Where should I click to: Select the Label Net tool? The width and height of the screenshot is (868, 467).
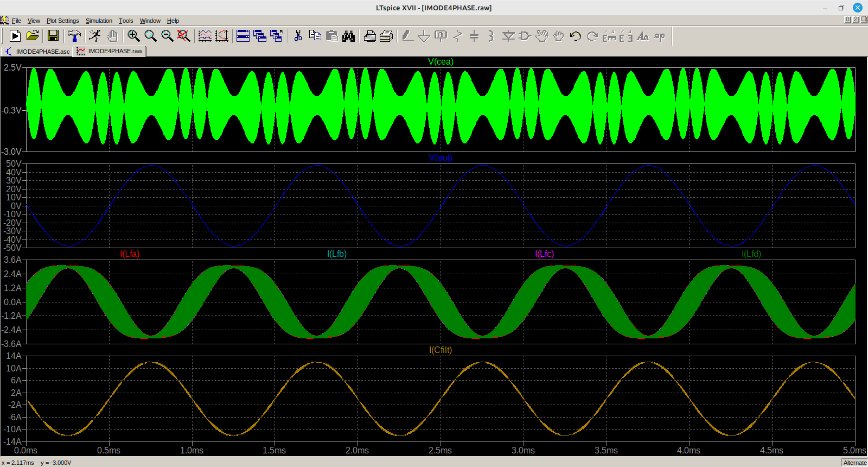[x=441, y=36]
